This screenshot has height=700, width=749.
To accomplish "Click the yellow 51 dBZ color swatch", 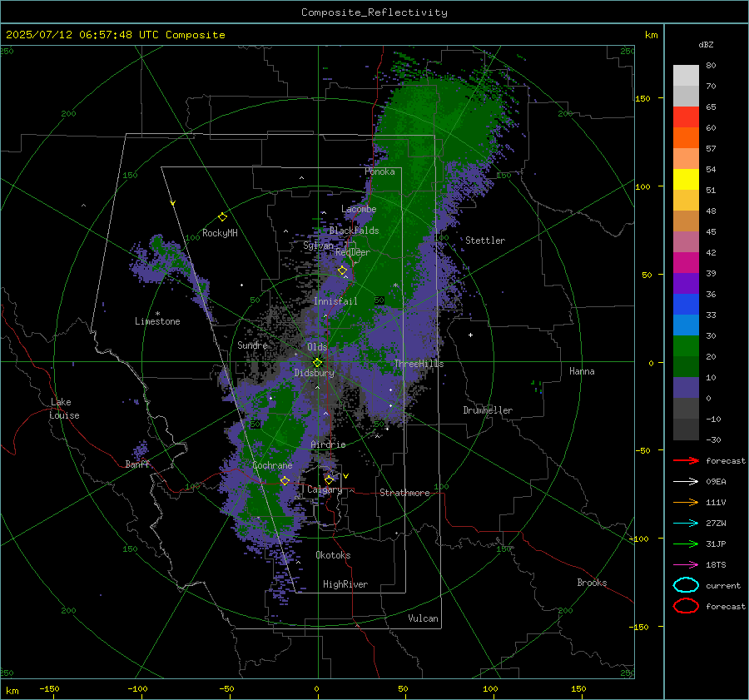I will point(686,179).
